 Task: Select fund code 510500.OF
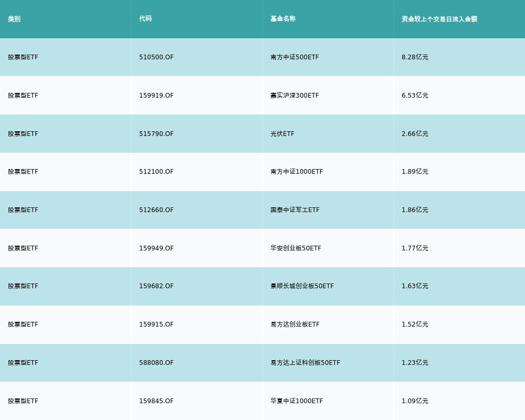coord(156,57)
